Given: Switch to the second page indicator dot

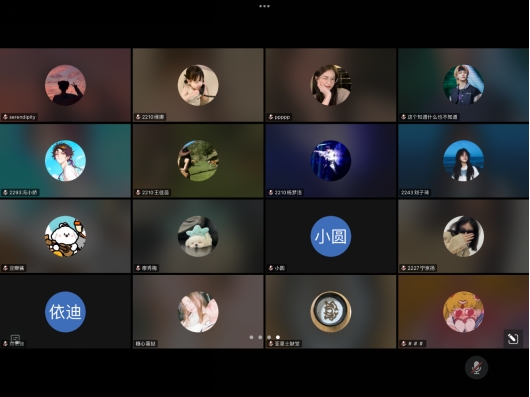Looking at the screenshot, I should (260, 337).
